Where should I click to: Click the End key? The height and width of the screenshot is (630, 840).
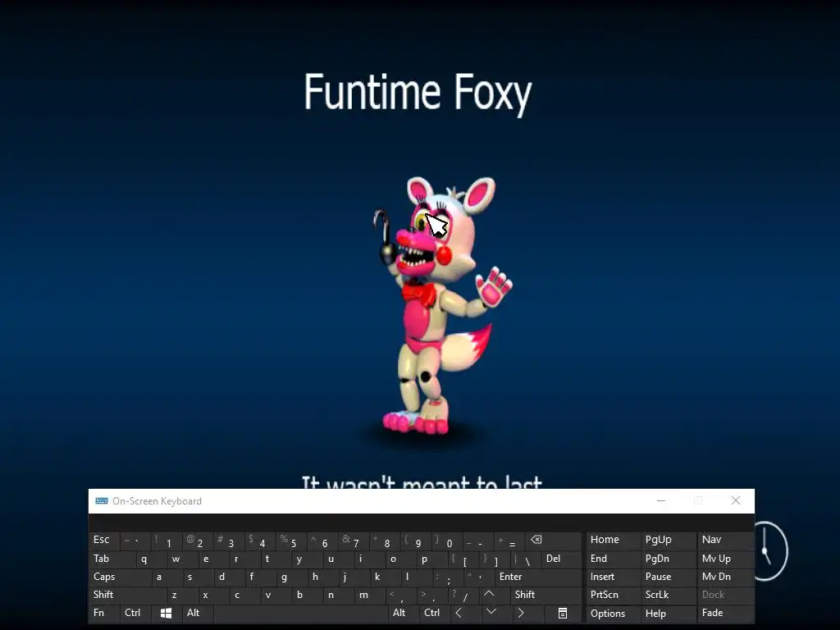point(612,558)
